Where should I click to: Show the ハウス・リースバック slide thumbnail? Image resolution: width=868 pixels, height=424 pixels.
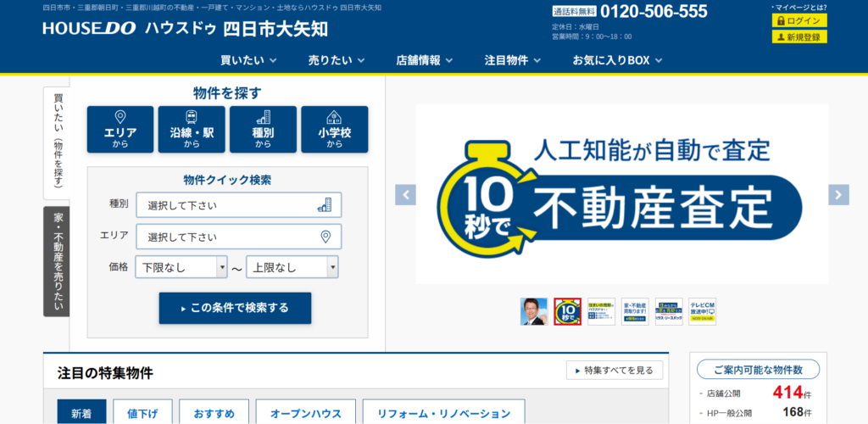(x=669, y=311)
